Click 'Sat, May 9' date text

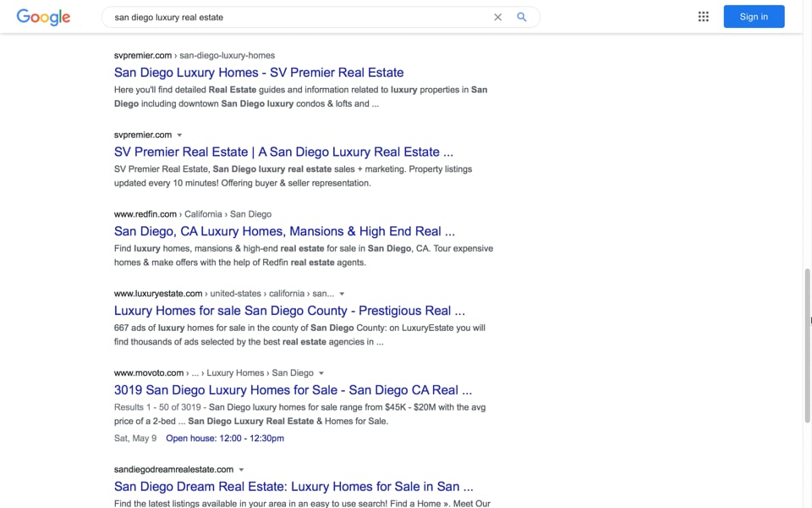pos(135,438)
